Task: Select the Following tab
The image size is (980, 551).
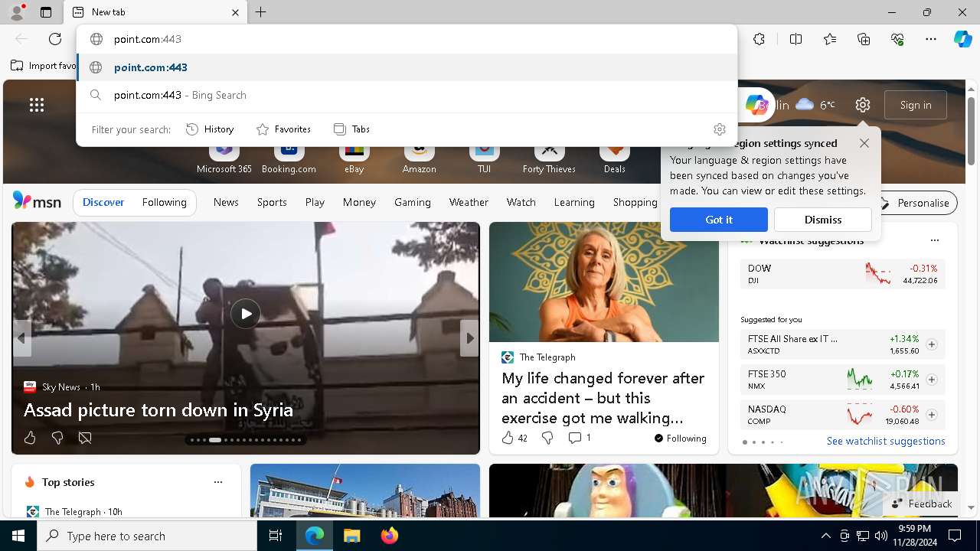Action: 164,202
